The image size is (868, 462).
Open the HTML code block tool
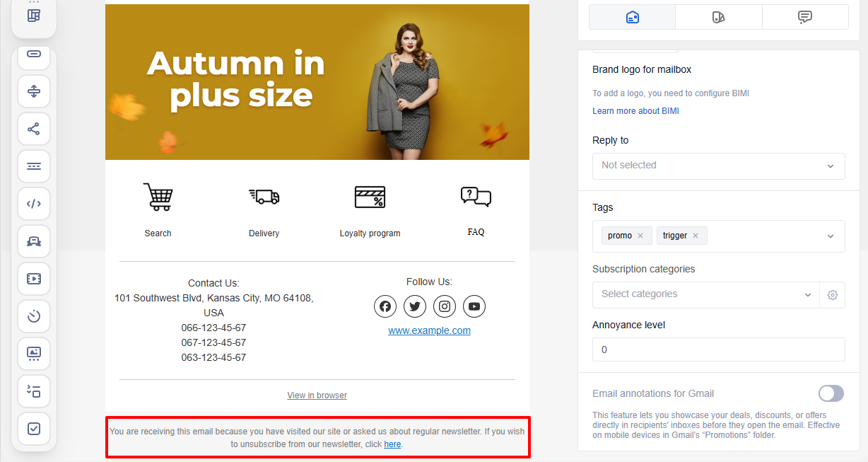coord(34,204)
